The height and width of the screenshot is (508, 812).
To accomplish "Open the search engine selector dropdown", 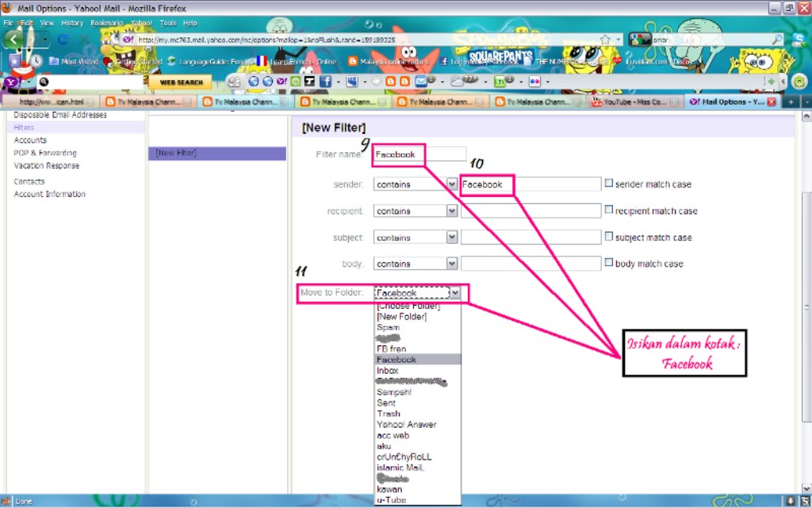I will tap(640, 40).
